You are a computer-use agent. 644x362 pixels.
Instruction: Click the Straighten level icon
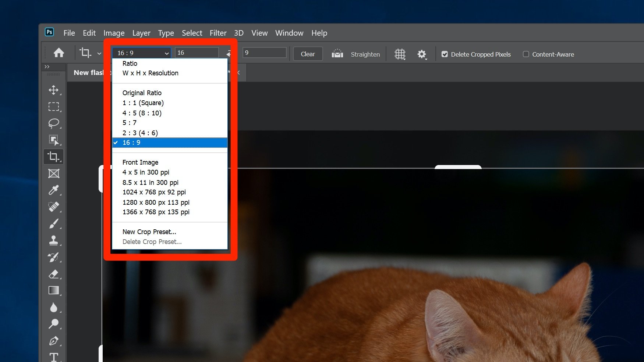point(337,54)
